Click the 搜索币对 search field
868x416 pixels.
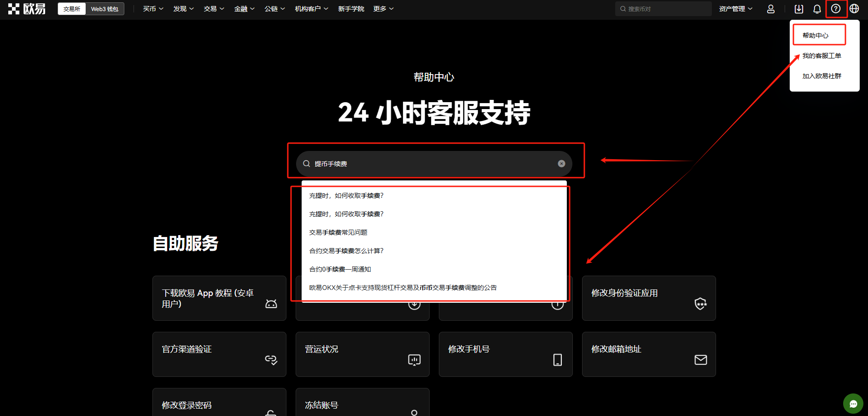tap(663, 9)
